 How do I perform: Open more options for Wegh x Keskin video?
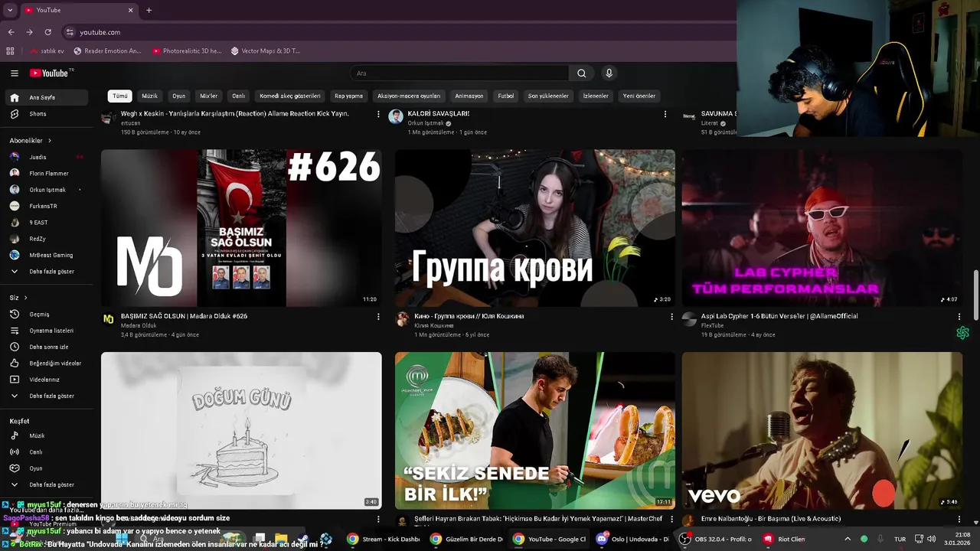coord(378,114)
